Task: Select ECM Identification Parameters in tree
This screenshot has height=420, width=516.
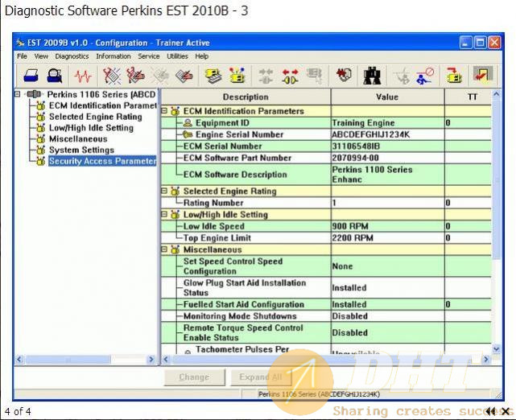Action: click(103, 105)
